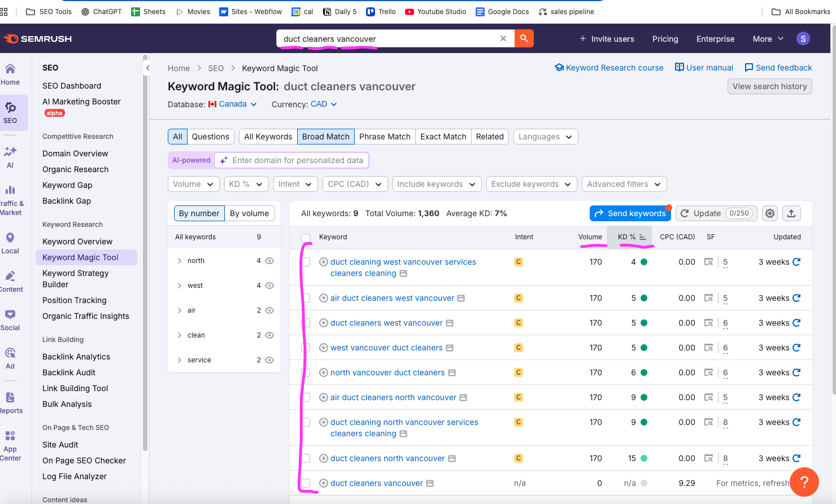Open the Exclude keywords dropdown
The height and width of the screenshot is (504, 836).
tap(532, 184)
